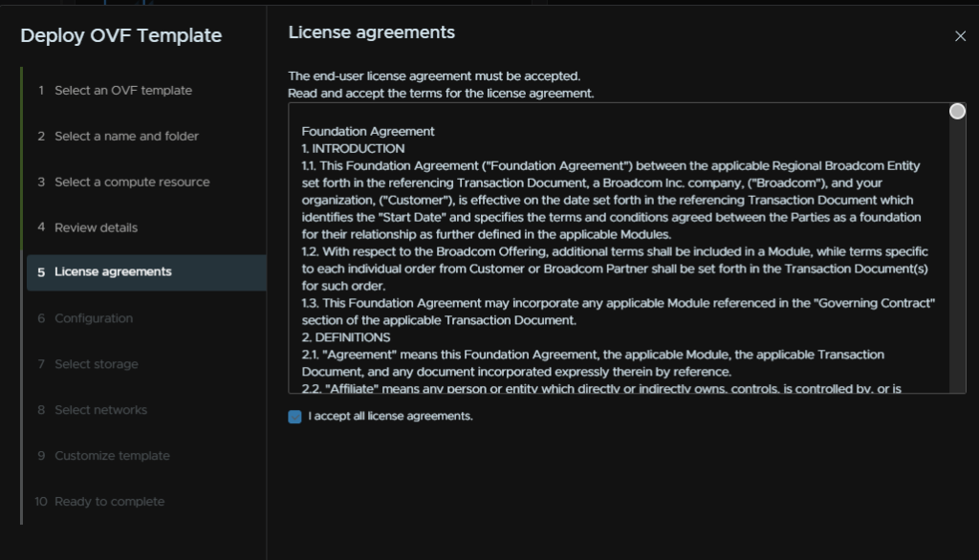Image resolution: width=979 pixels, height=560 pixels.
Task: Click 'Read and accept the terms' instruction line
Action: point(441,93)
